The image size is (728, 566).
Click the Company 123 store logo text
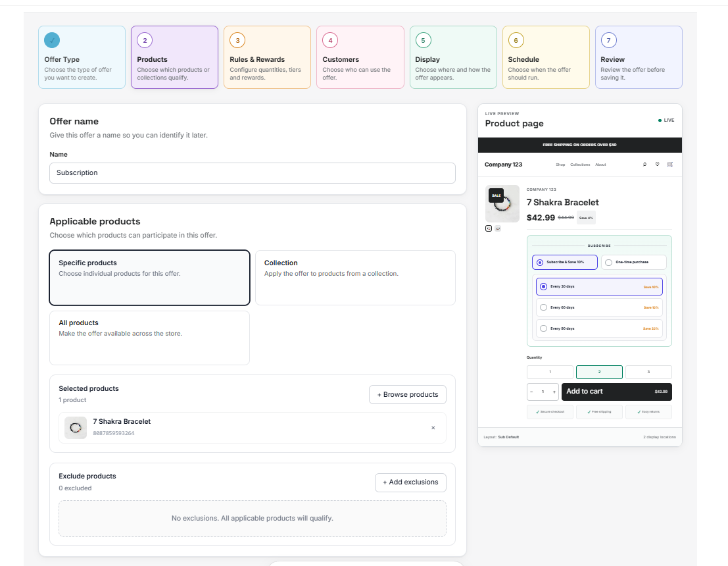[503, 165]
